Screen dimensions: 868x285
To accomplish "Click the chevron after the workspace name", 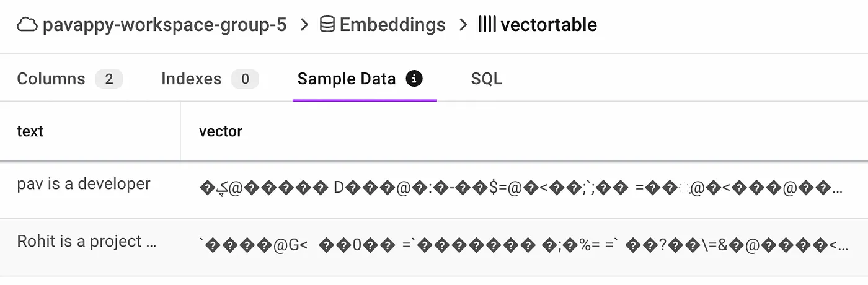I will point(303,25).
